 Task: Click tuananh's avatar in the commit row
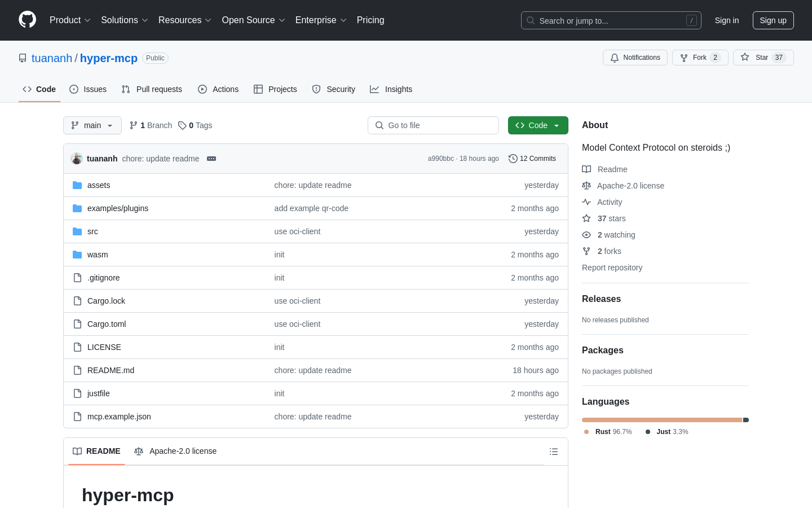click(x=77, y=159)
